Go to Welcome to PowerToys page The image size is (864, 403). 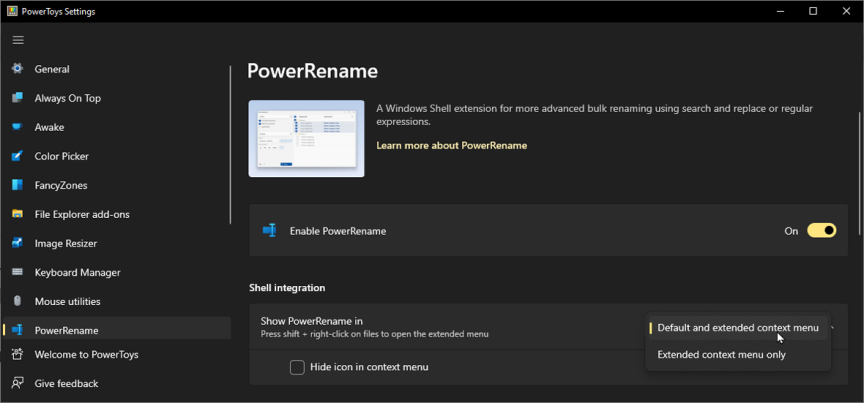(86, 354)
